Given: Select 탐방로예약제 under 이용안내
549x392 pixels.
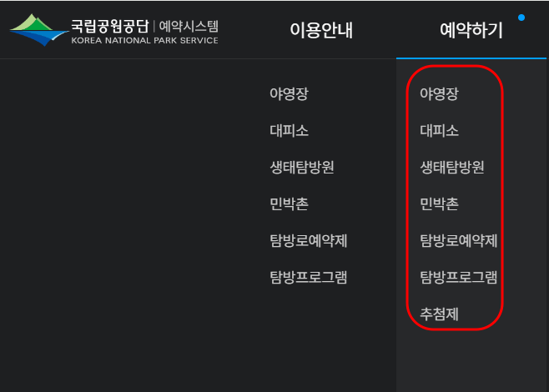Looking at the screenshot, I should click(x=308, y=241).
